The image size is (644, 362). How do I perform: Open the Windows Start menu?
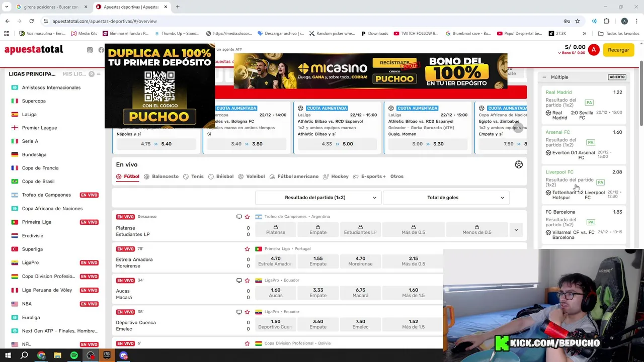pos(8,355)
